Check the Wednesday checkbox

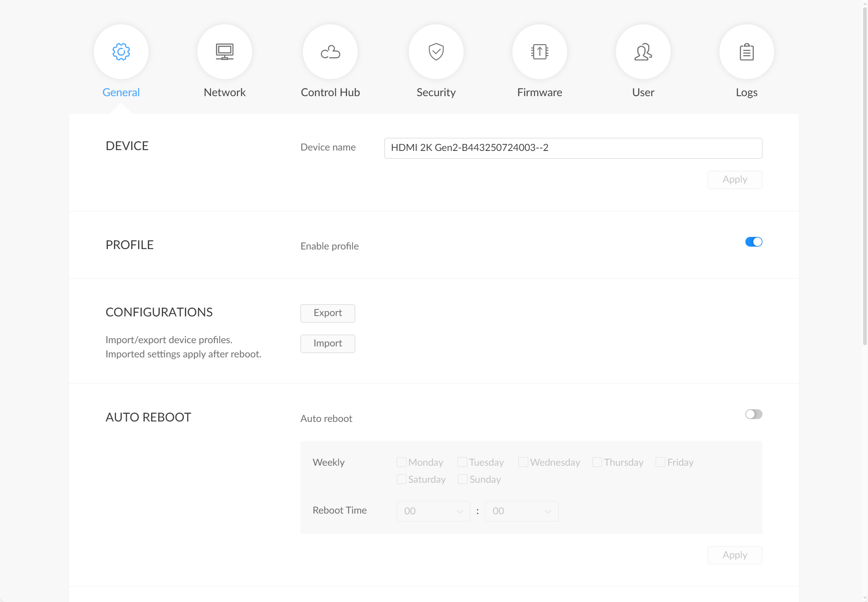tap(523, 462)
